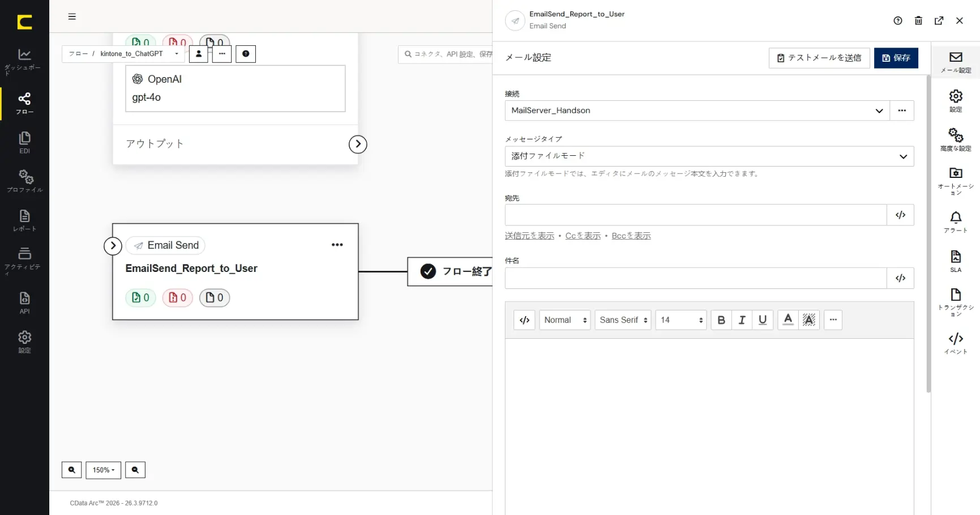The image size is (980, 515).
Task: Open the オートメーション tab
Action: tap(956, 181)
